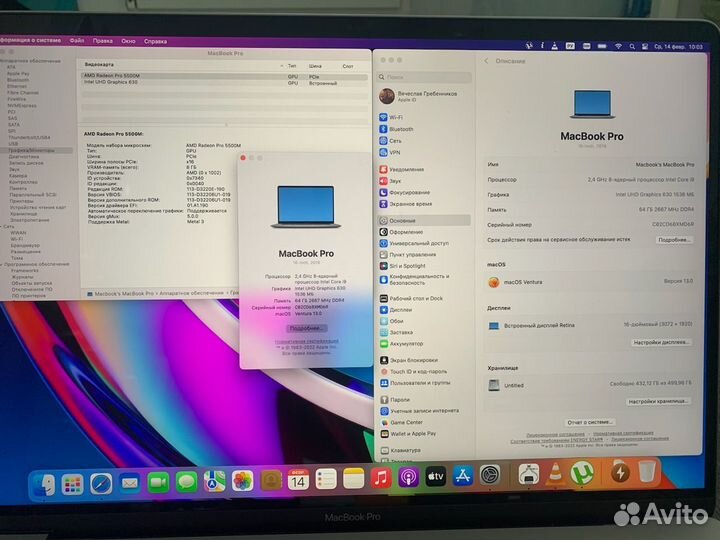Open Control Center from menu bar

click(645, 46)
